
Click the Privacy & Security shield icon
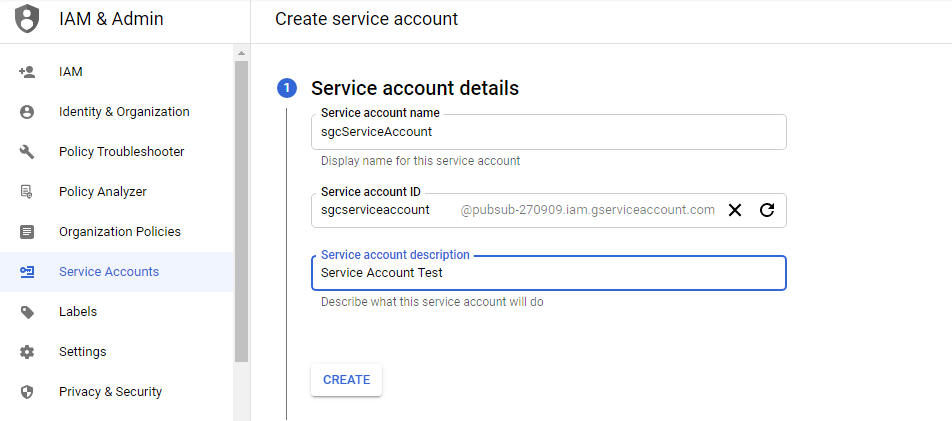click(x=27, y=392)
